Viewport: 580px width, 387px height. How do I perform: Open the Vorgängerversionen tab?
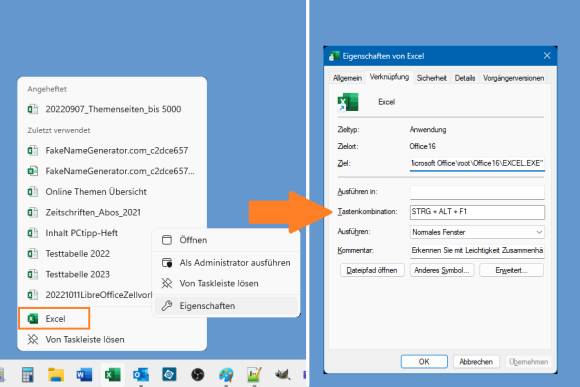(x=513, y=78)
